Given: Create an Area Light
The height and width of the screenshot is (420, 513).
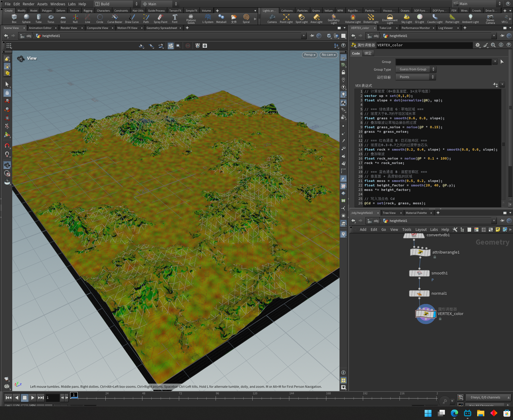Looking at the screenshot, I should point(316,18).
